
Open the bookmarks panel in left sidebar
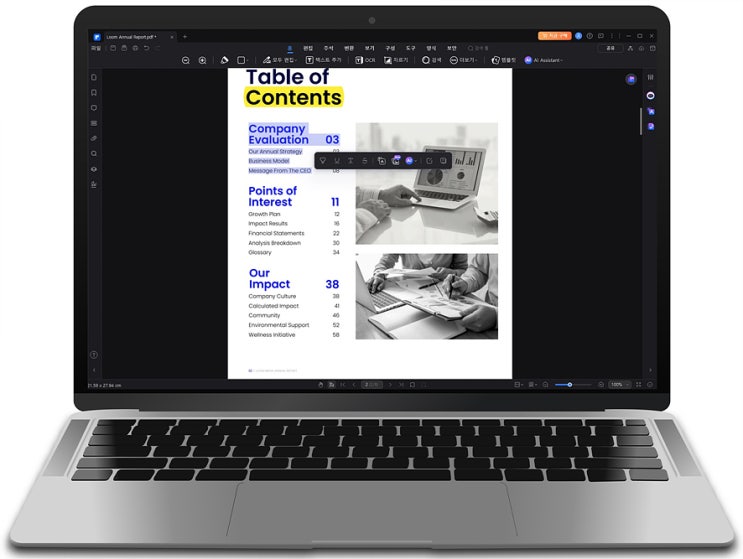click(94, 92)
